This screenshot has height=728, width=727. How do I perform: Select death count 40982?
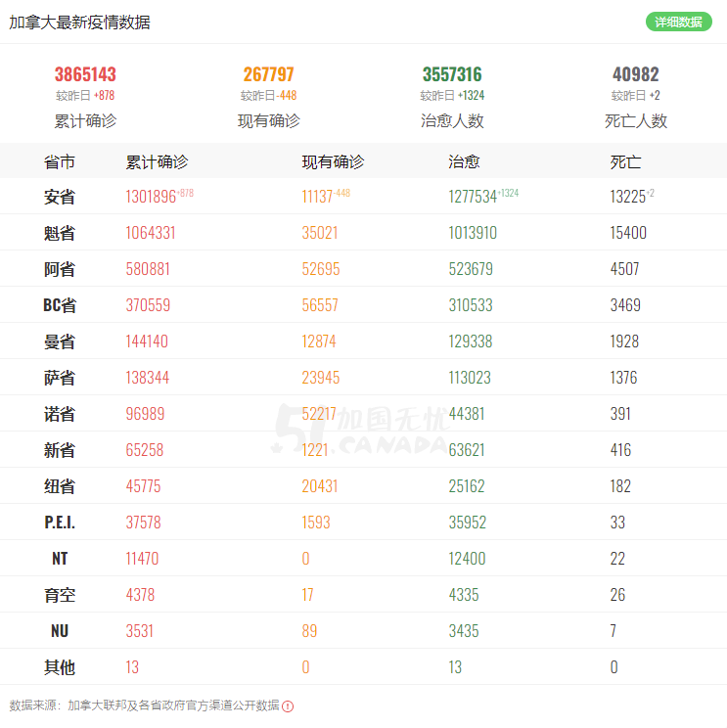tap(636, 74)
